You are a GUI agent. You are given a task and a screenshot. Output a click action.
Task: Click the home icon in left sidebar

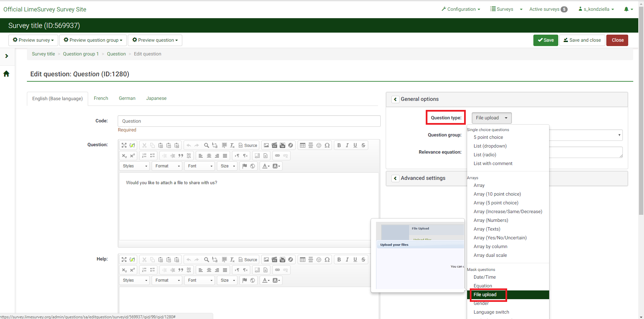(6, 74)
